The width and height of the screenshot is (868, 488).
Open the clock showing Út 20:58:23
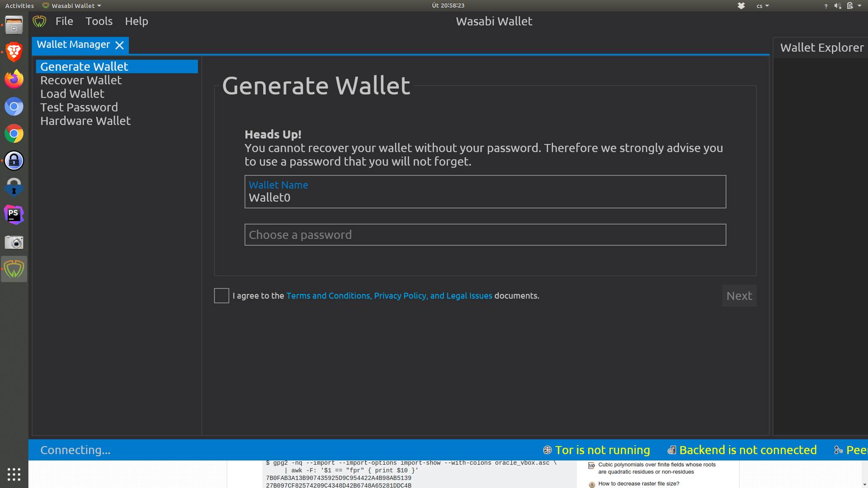448,6
